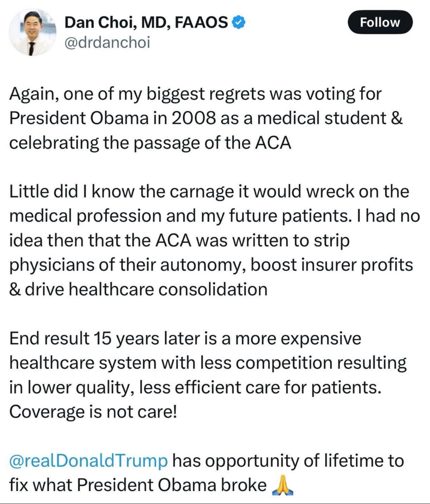The image size is (430, 504).
Task: Click the blue verified checkmark badge
Action: click(x=238, y=22)
